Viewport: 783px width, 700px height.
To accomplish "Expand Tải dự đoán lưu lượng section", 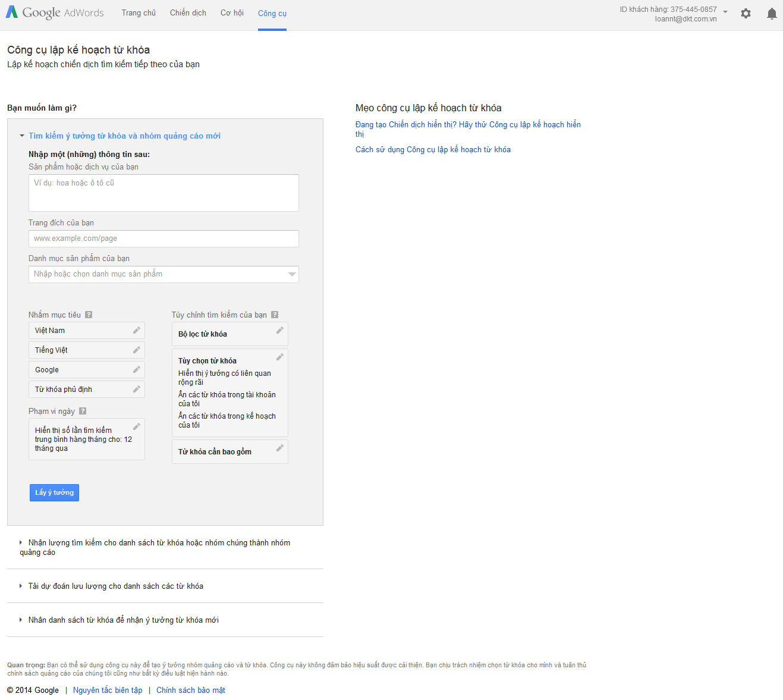I will [x=21, y=586].
